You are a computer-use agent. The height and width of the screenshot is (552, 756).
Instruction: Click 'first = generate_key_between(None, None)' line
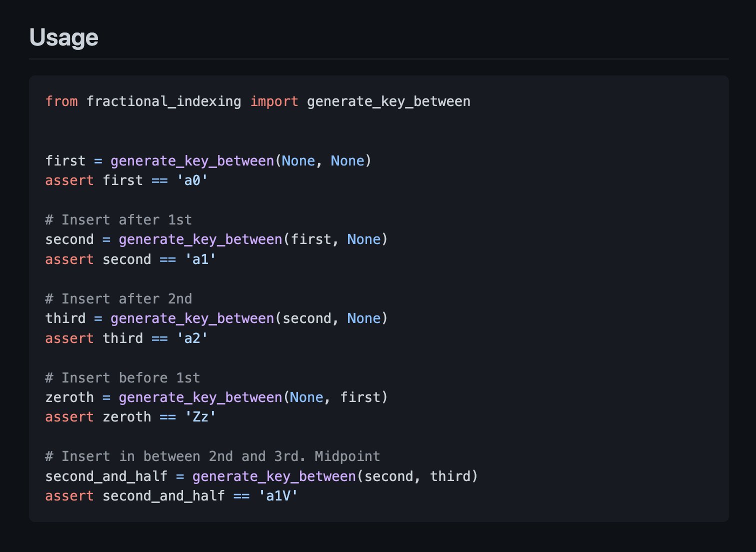coord(208,161)
